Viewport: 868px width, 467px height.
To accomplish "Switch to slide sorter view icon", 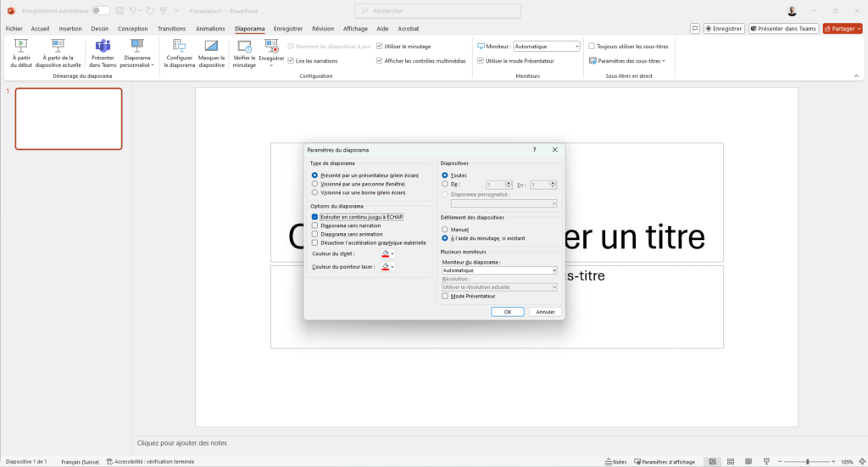I will click(730, 461).
